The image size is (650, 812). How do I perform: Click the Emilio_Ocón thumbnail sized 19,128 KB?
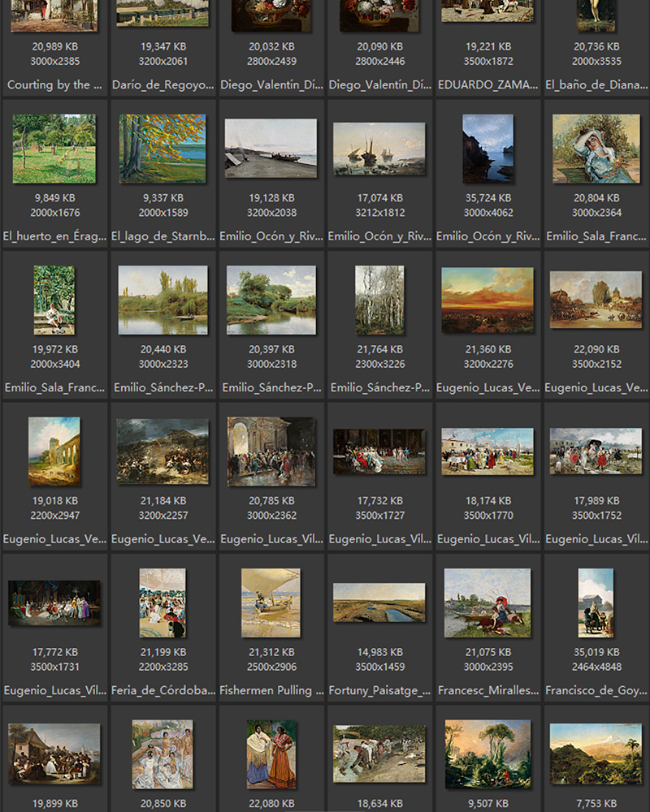click(x=271, y=148)
